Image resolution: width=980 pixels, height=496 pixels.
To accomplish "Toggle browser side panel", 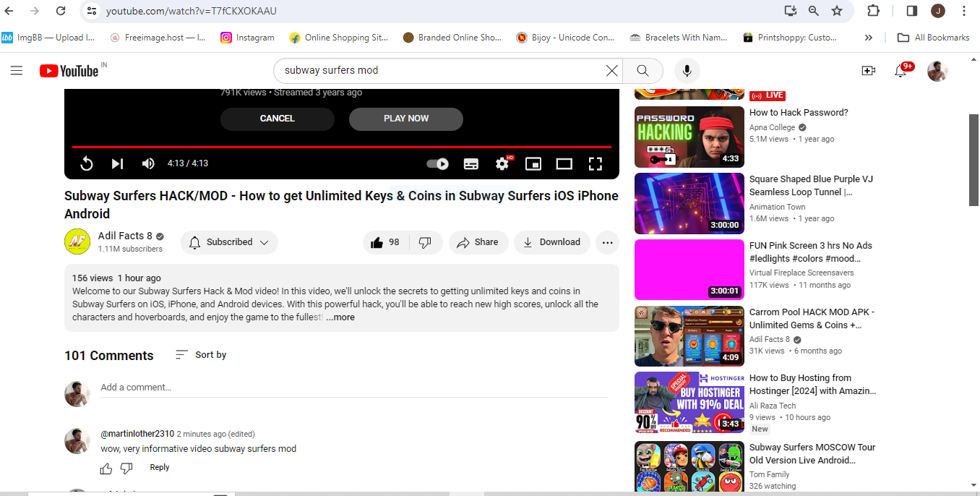I will point(912,11).
